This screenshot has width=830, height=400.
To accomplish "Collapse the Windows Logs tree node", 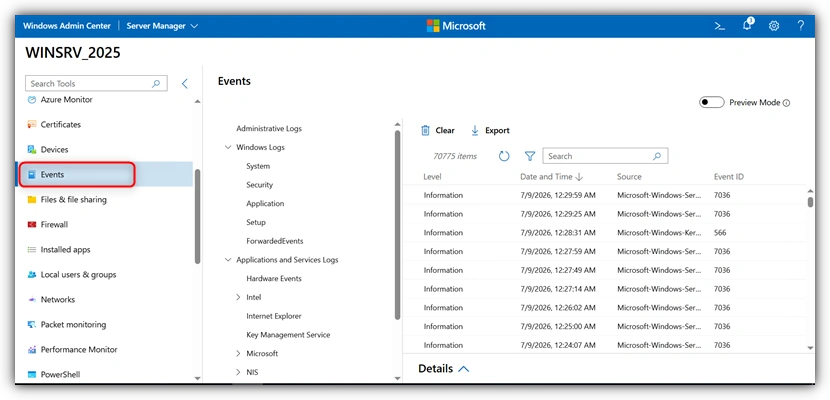I will tap(228, 148).
